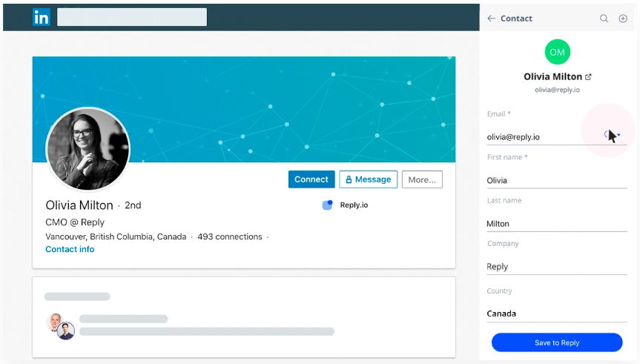
Task: Click the profile banner image
Action: pos(244,110)
